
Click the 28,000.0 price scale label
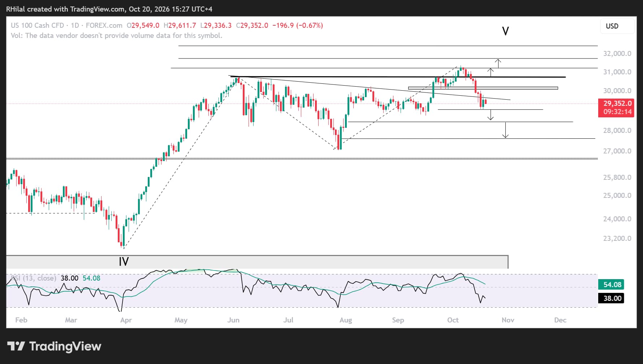tap(617, 130)
